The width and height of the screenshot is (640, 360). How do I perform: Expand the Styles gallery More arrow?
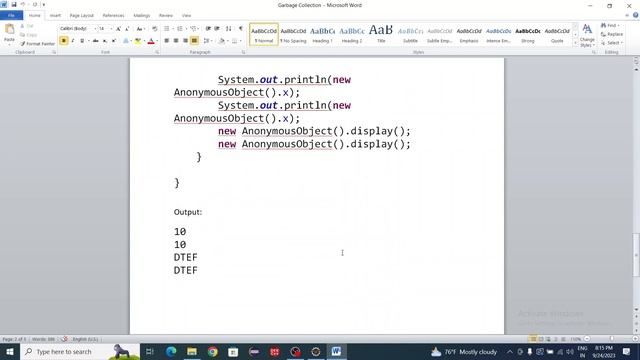click(x=575, y=44)
